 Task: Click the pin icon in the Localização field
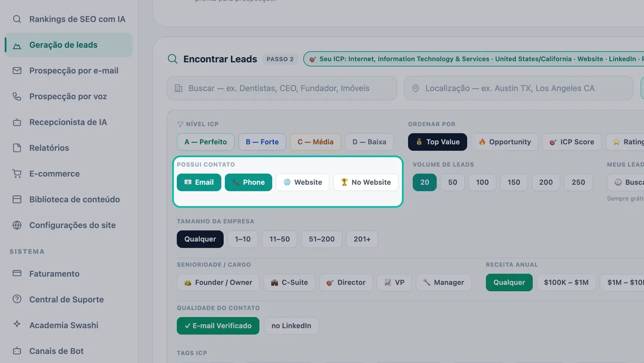click(416, 88)
